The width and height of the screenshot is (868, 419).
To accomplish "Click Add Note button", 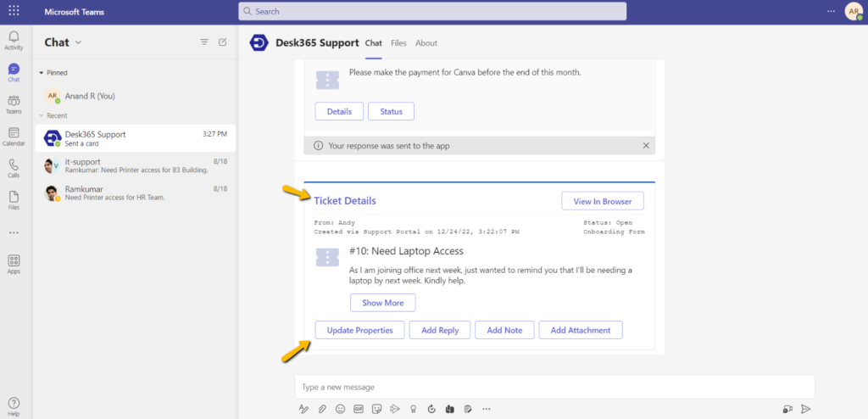I will click(x=505, y=330).
